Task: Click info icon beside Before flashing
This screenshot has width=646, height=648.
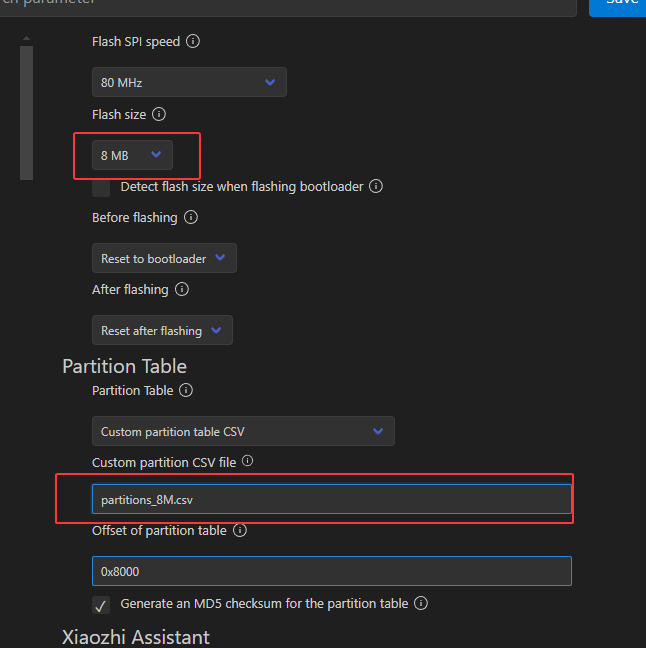Action: [x=191, y=217]
